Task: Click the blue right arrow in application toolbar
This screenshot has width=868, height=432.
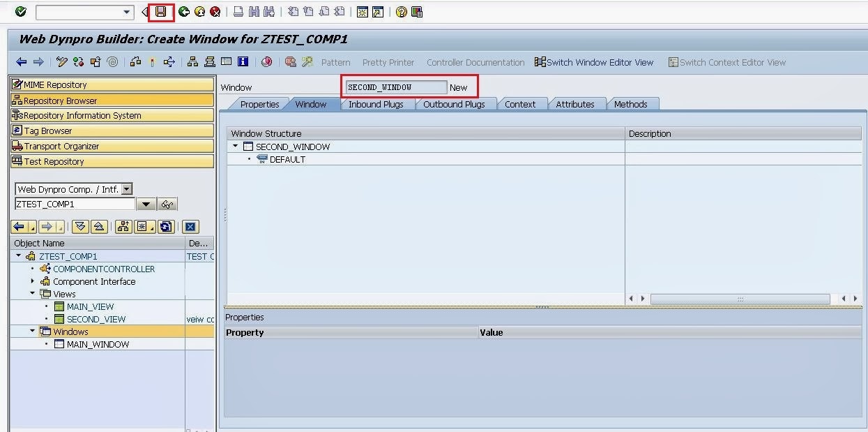Action: (x=38, y=62)
